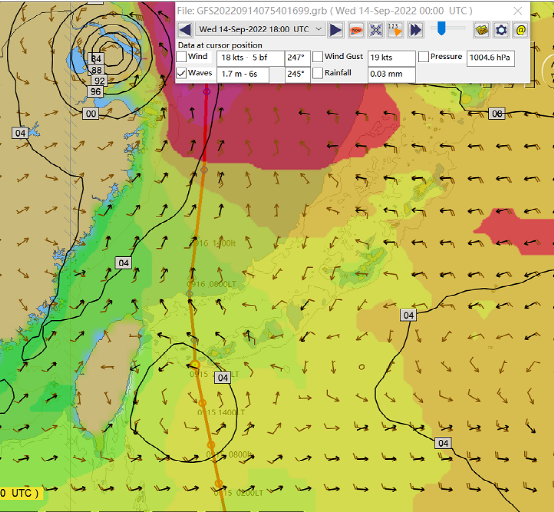
Task: Enable the Wind Gust checkbox
Action: 318,57
